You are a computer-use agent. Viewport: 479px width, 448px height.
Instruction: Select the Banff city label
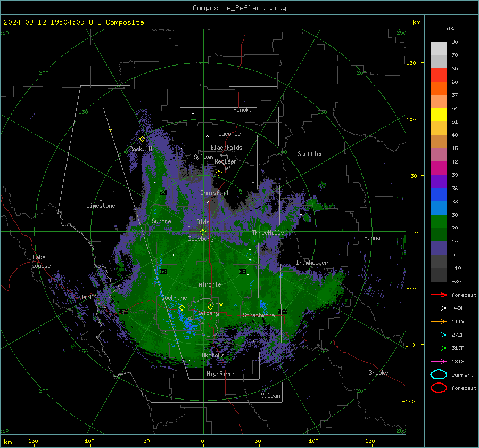(x=88, y=297)
